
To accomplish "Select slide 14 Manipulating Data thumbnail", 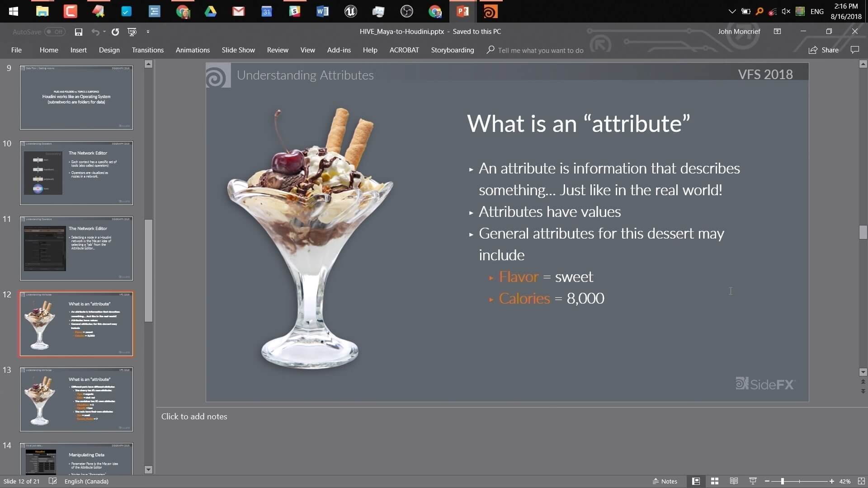I will tap(76, 459).
